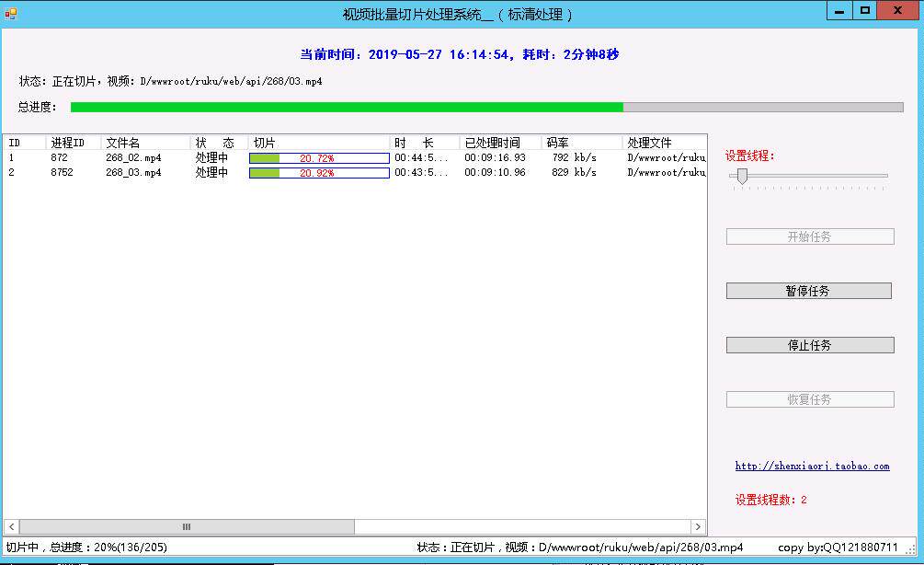Click the 总进度 green progress bar

[486, 107]
